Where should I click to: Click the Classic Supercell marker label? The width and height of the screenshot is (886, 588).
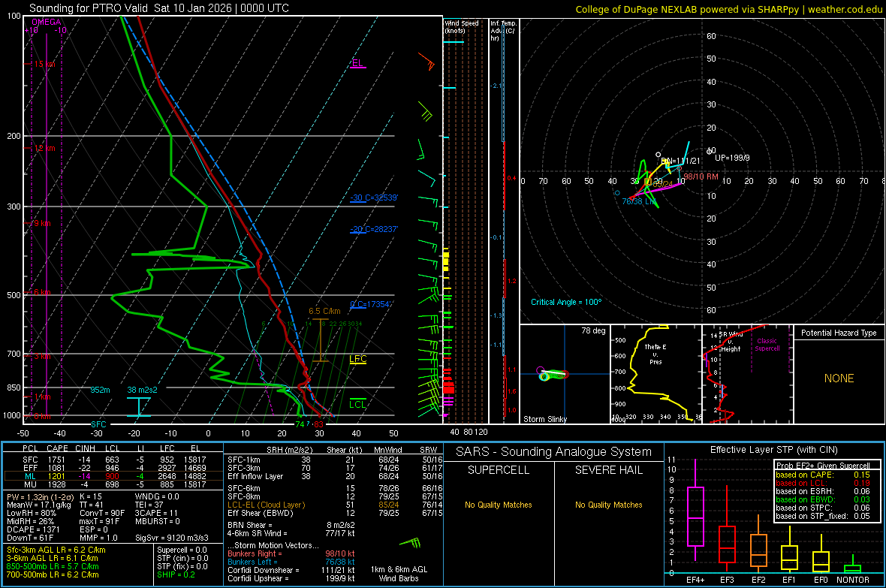coord(767,345)
